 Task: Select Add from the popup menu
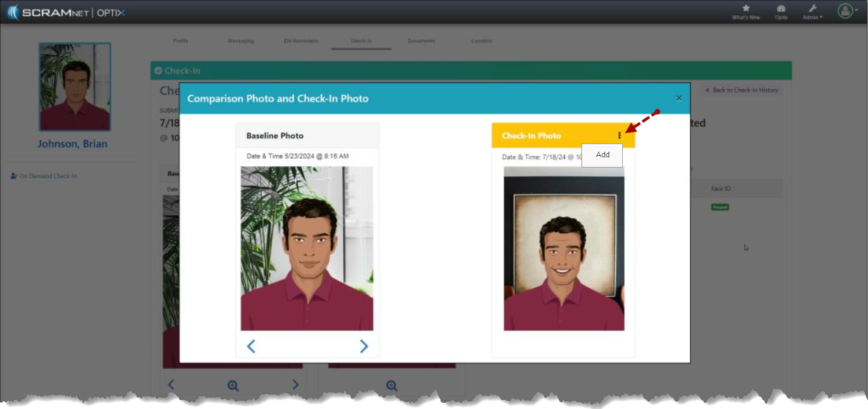click(x=602, y=155)
